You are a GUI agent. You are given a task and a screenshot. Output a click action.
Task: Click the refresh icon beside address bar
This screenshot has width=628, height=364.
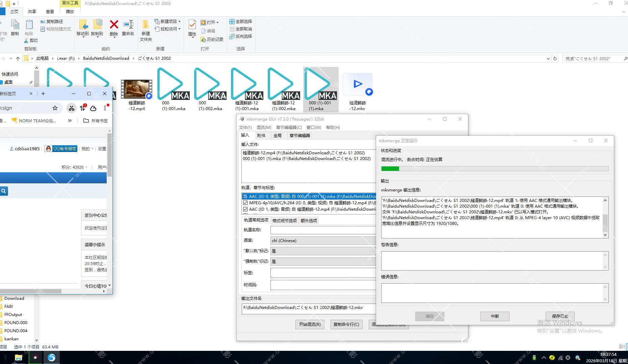(555, 58)
